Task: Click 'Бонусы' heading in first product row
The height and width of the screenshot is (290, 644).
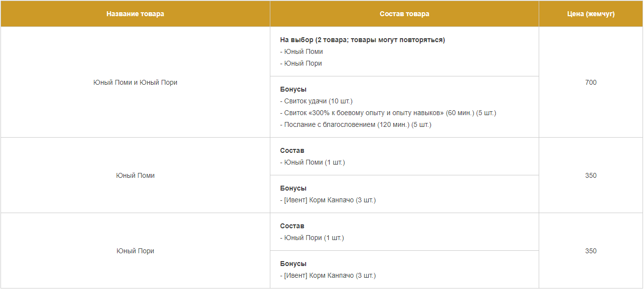Action: 293,89
